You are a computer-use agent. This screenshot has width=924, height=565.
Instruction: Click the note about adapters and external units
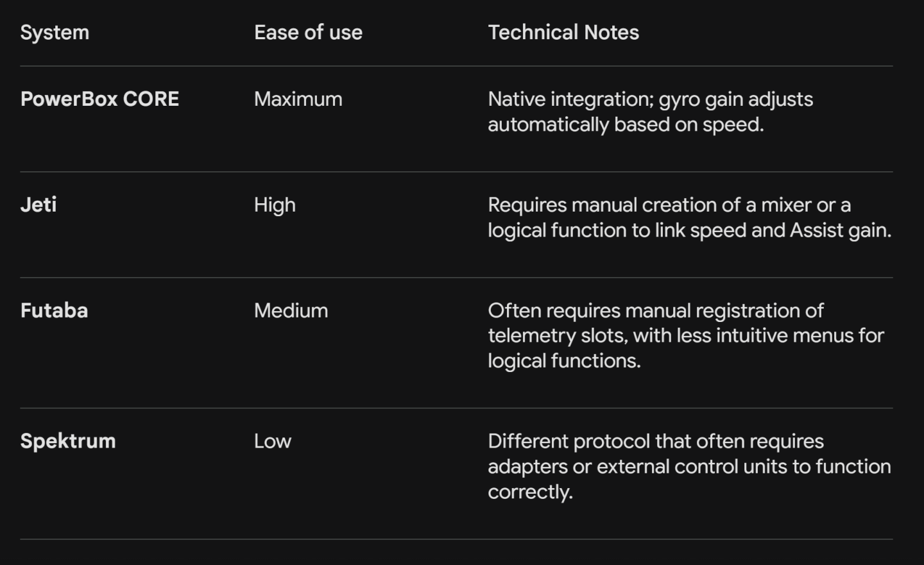pos(690,466)
